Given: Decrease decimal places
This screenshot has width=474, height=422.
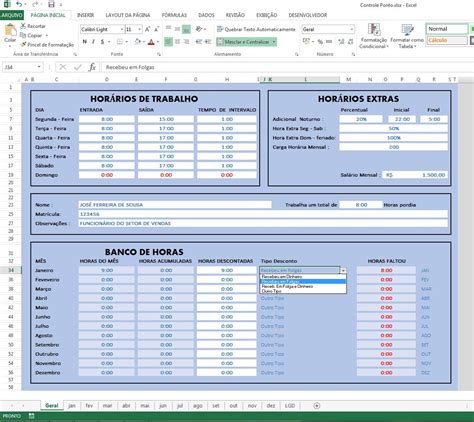Looking at the screenshot, I should (350, 42).
